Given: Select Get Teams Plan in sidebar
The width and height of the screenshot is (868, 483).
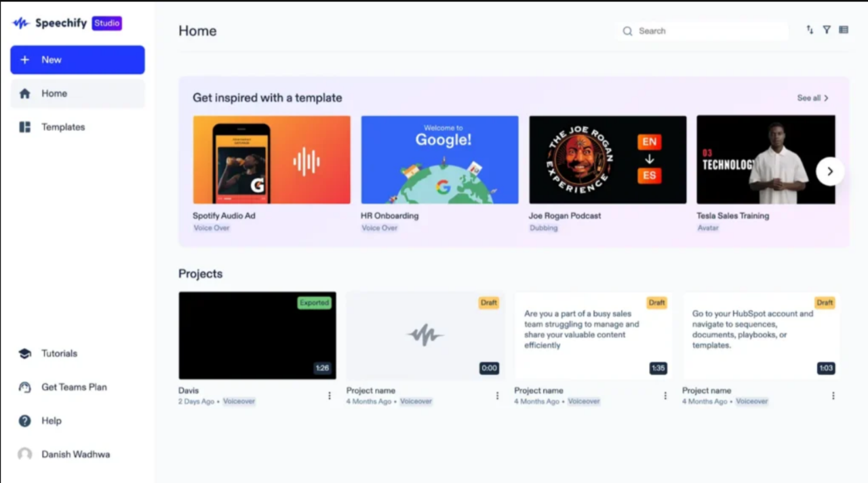Looking at the screenshot, I should [x=77, y=387].
